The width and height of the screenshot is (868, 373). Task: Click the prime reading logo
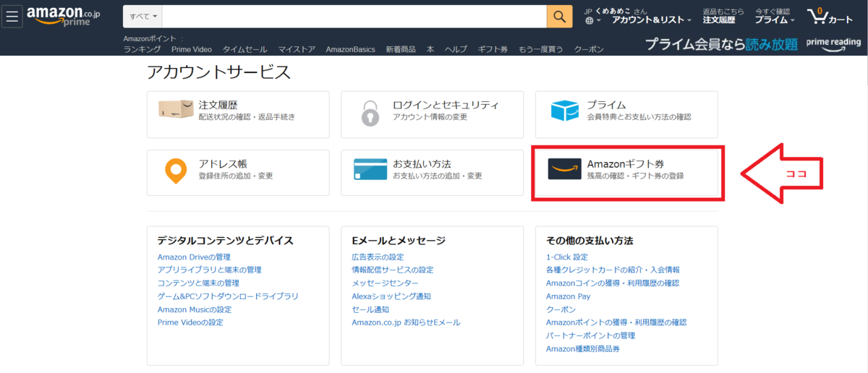(833, 43)
